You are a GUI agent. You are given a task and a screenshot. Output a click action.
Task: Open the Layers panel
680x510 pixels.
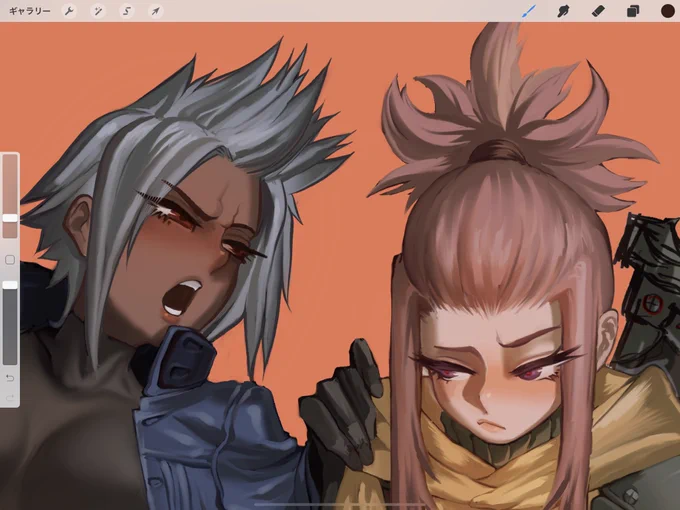[x=633, y=11]
